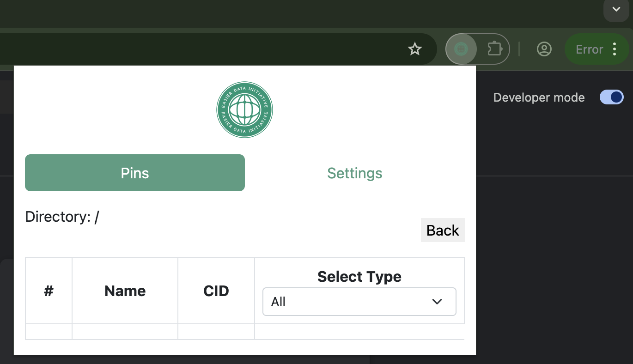Open the Extensions puzzle piece menu
This screenshot has height=364, width=633.
pyautogui.click(x=494, y=49)
